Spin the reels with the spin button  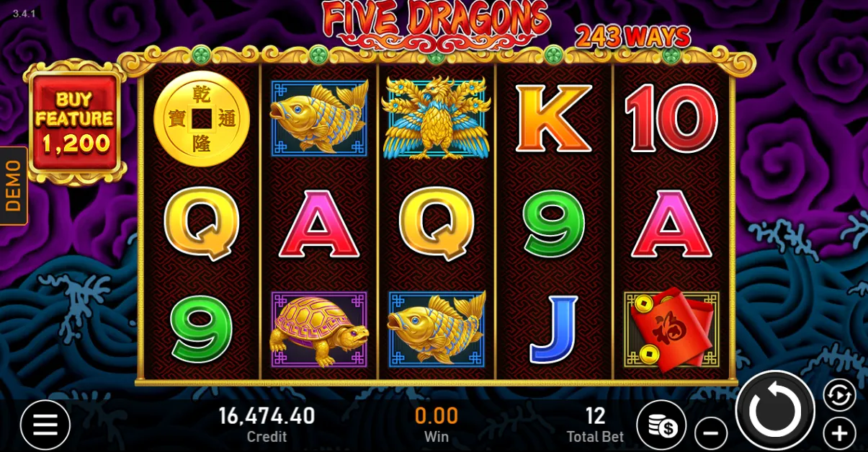click(775, 411)
